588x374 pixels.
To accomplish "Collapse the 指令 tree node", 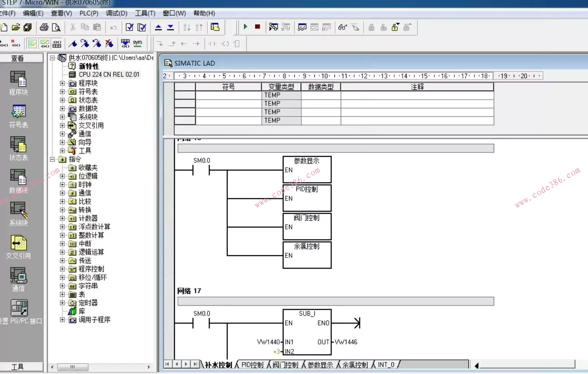I will pyautogui.click(x=52, y=159).
